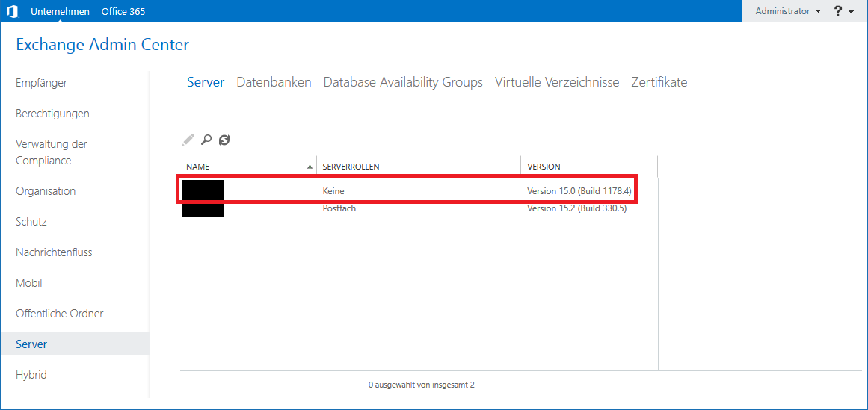
Task: Click the edit pencil icon
Action: (x=188, y=140)
